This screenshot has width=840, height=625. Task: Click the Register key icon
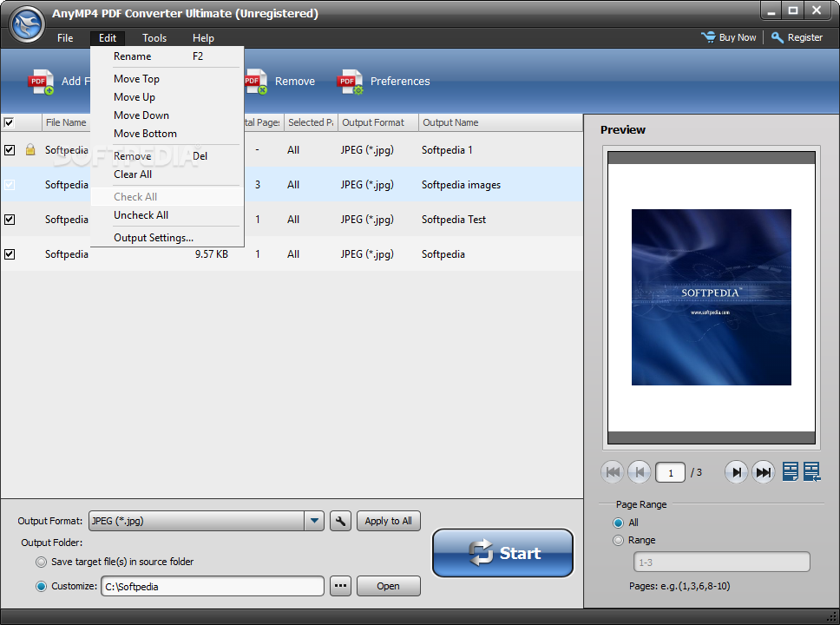778,37
